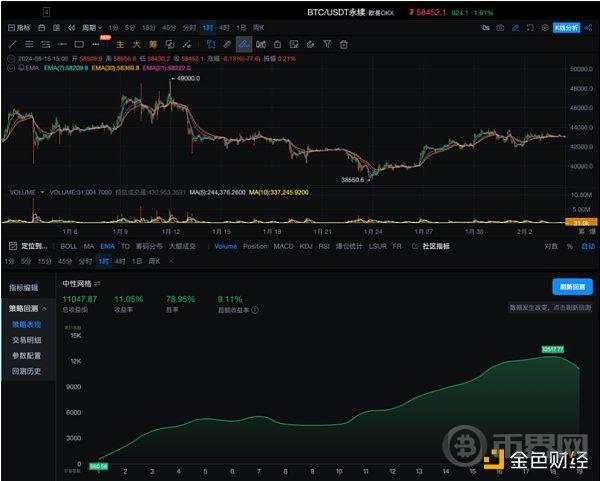The height and width of the screenshot is (481, 600).
Task: Toggle the 筹 chip distribution indicator
Action: pyautogui.click(x=153, y=44)
